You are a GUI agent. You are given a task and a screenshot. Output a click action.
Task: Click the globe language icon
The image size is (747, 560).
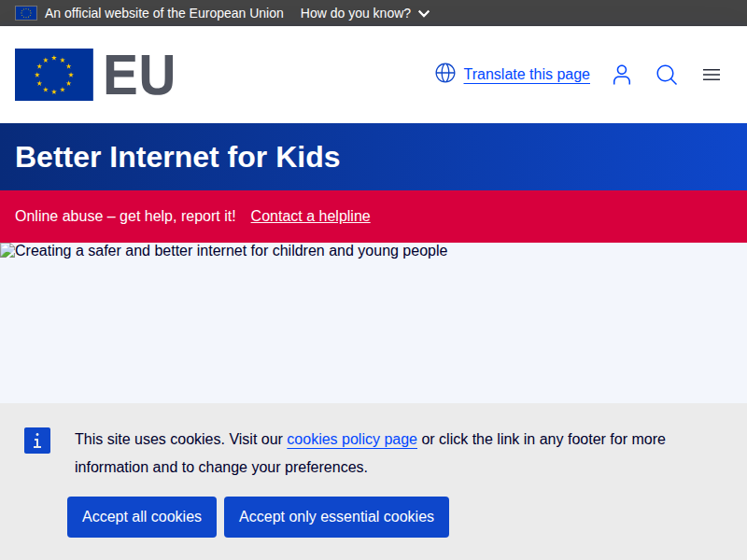point(445,74)
